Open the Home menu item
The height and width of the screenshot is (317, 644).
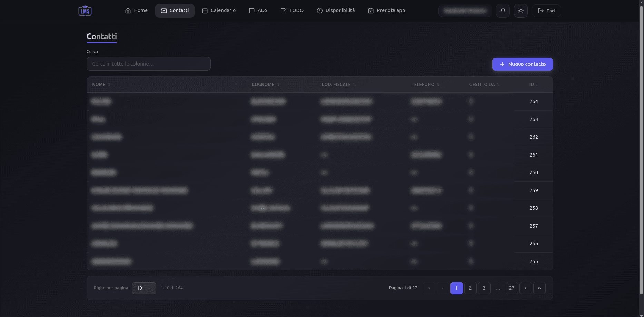coord(136,11)
